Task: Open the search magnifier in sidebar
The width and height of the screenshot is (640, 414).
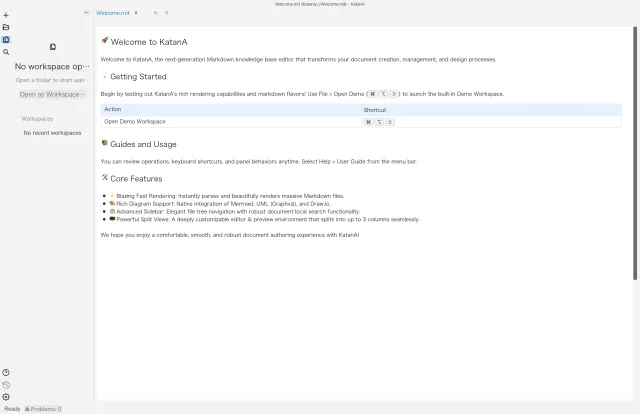Action: 6,52
